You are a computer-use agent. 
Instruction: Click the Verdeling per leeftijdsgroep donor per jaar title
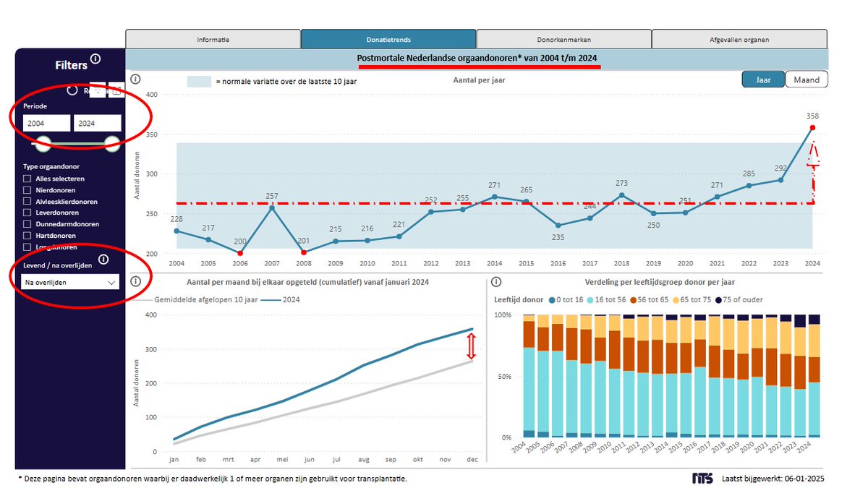pyautogui.click(x=659, y=282)
